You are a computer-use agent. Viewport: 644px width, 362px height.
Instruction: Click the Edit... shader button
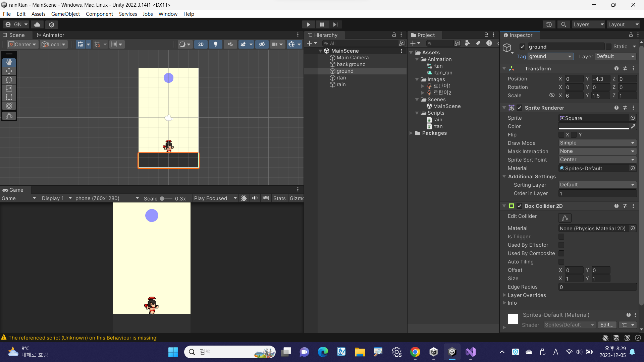pos(607,325)
